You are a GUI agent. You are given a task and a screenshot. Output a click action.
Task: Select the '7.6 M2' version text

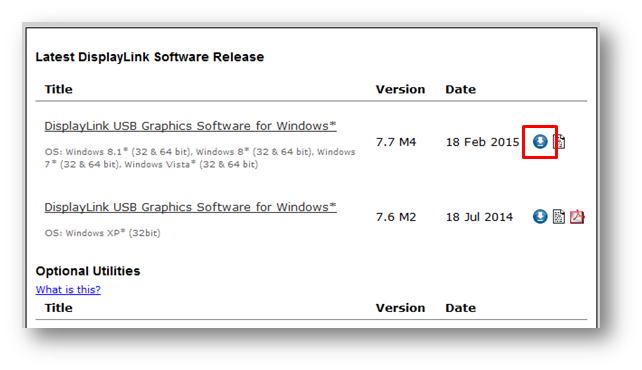[x=396, y=217]
